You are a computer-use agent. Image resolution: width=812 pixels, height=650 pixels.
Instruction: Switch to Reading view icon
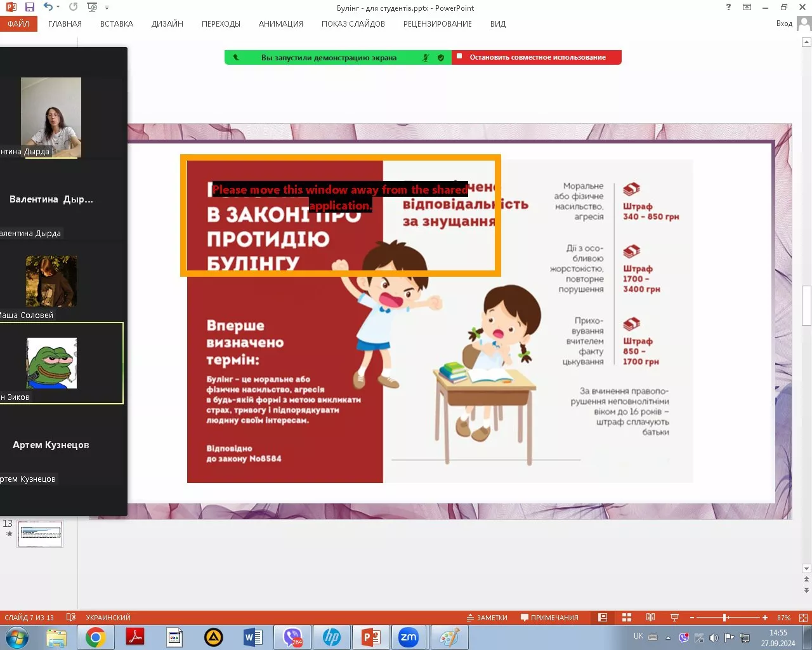650,618
